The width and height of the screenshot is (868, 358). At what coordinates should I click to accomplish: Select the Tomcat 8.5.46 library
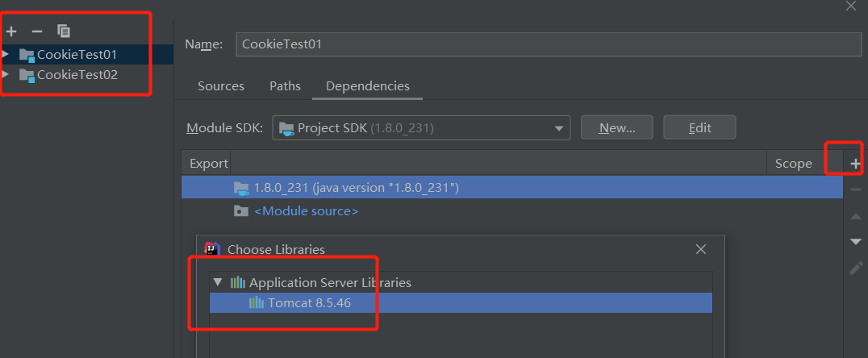click(x=310, y=303)
